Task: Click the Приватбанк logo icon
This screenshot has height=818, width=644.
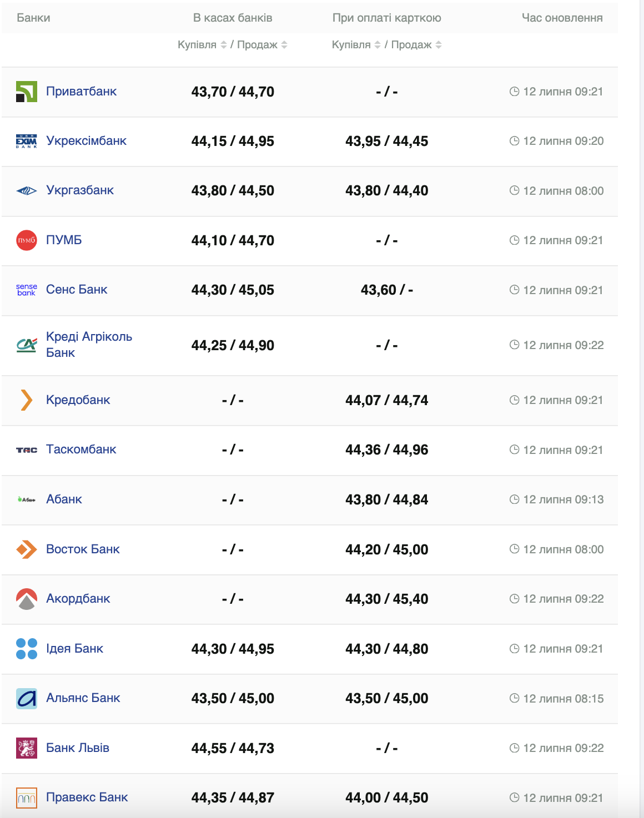Action: click(x=27, y=92)
